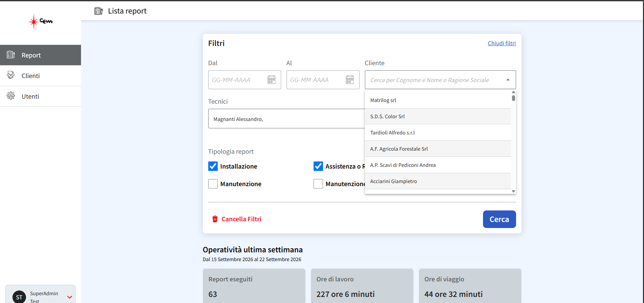644x303 pixels.
Task: Go to the Clienti section
Action: click(41, 76)
